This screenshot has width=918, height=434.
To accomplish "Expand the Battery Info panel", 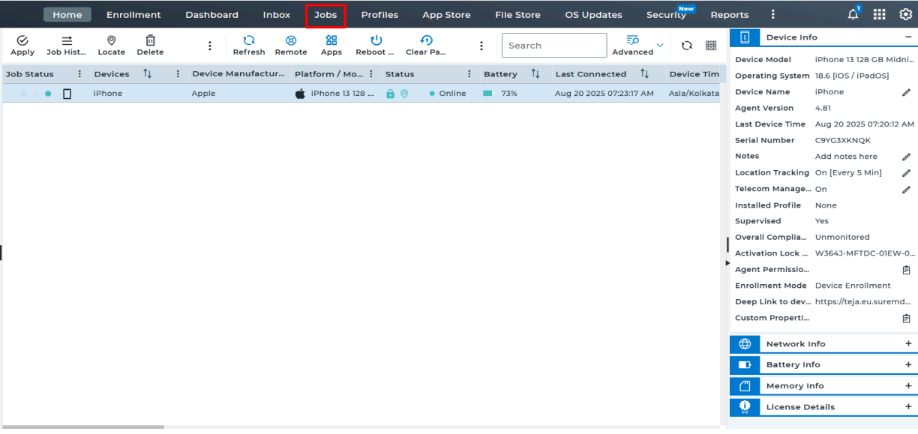I will (908, 365).
